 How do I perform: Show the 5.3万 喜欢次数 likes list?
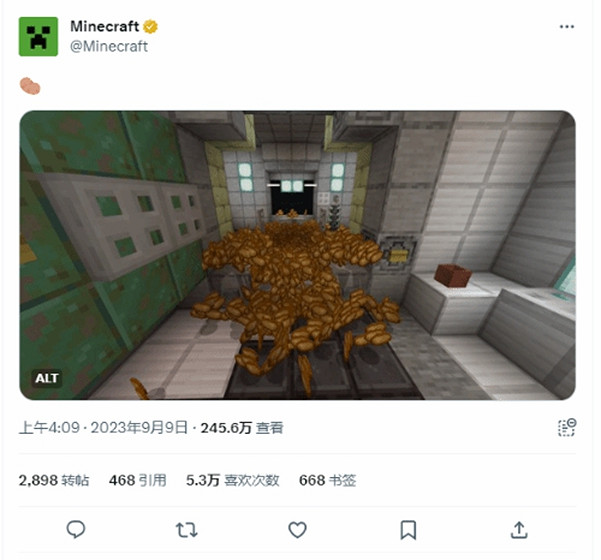point(233,480)
